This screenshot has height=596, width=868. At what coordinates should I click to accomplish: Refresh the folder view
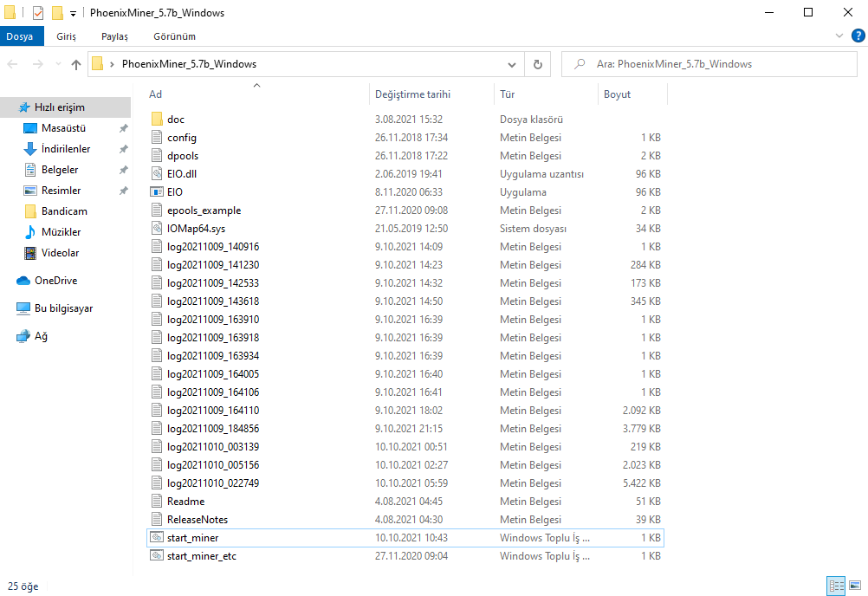tap(537, 65)
